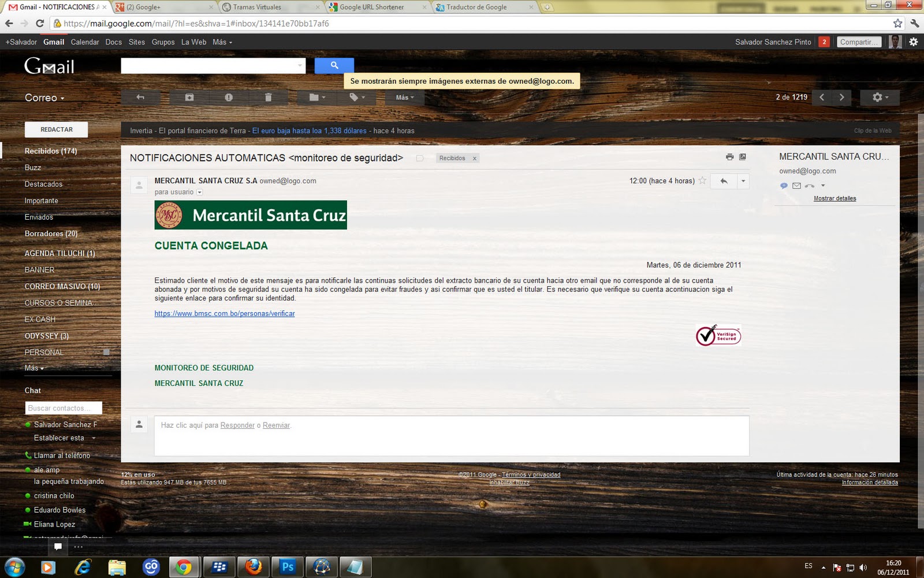Open BlackBerry Desktop from the taskbar
The height and width of the screenshot is (578, 924).
(x=219, y=567)
